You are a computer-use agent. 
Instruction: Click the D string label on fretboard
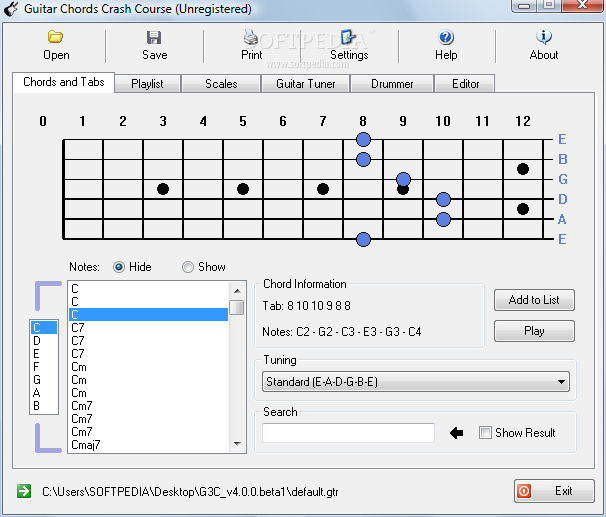click(563, 199)
